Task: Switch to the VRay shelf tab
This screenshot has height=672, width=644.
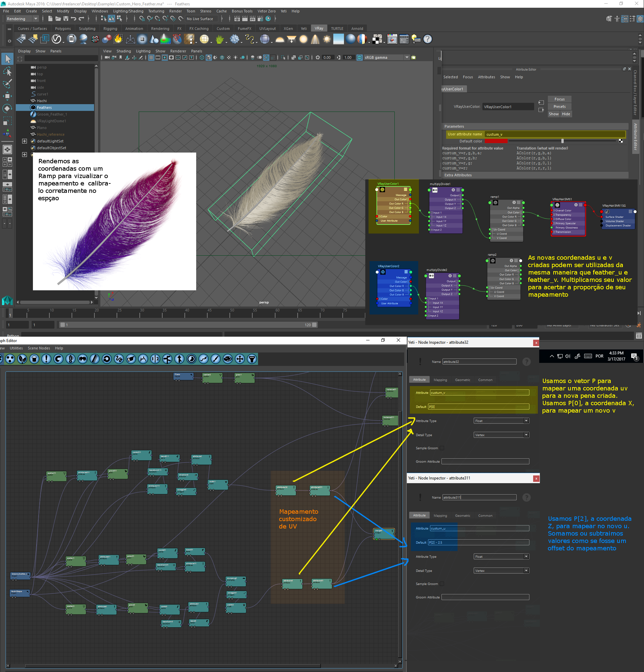Action: click(319, 29)
